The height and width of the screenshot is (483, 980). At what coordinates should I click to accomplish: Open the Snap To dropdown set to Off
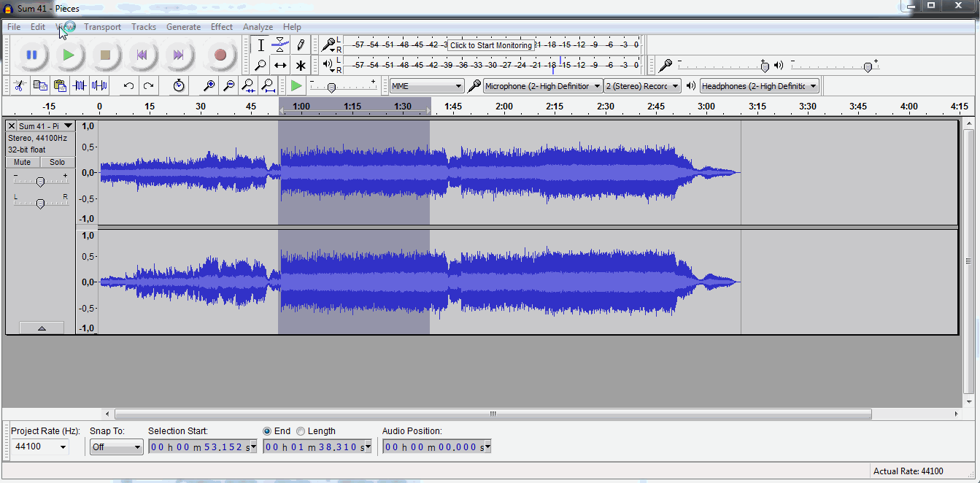[x=117, y=447]
